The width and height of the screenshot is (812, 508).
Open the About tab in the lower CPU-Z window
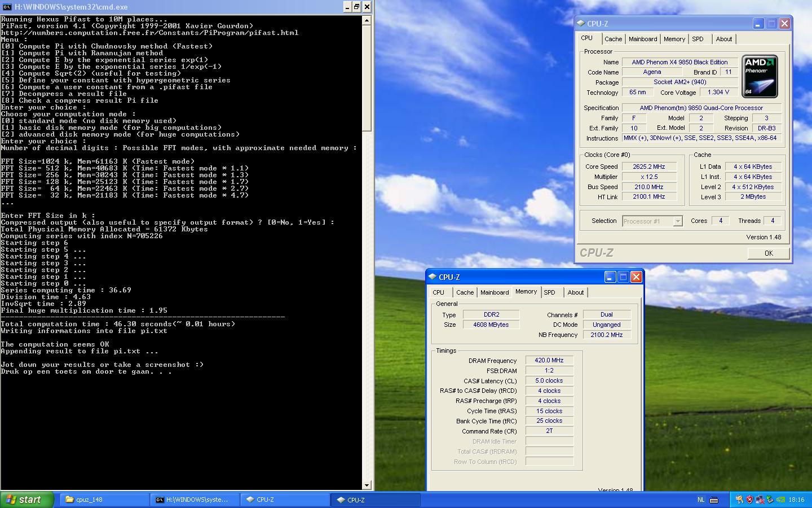click(x=576, y=292)
